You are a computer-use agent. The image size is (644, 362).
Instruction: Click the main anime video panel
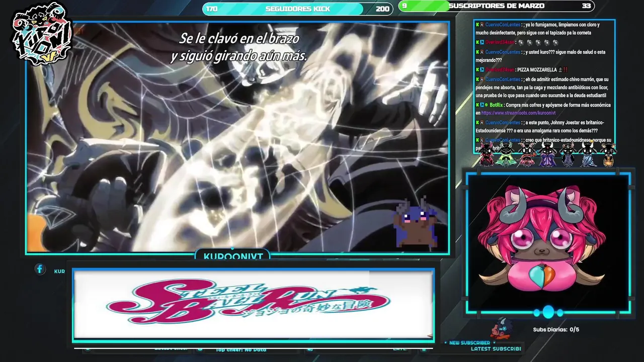click(237, 137)
